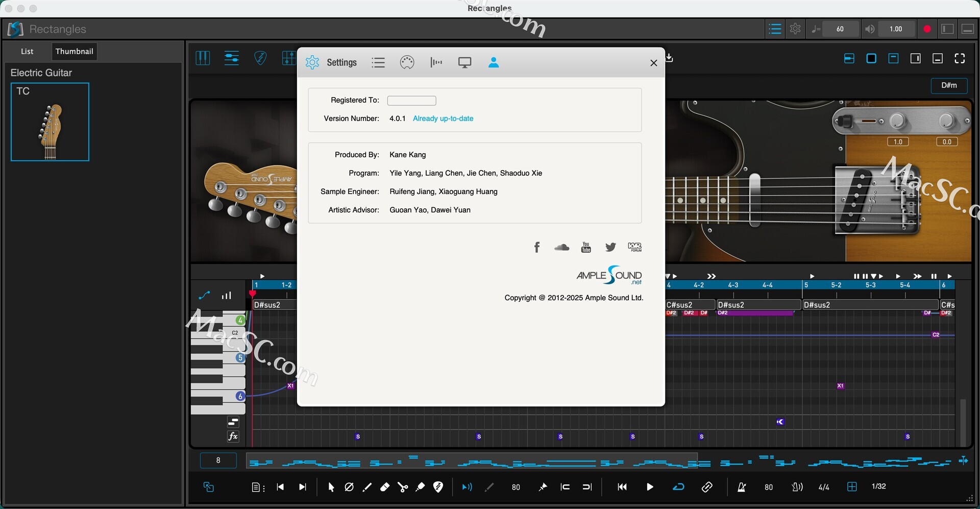
Task: Select the pointer tool in the riff editor
Action: tap(331, 487)
